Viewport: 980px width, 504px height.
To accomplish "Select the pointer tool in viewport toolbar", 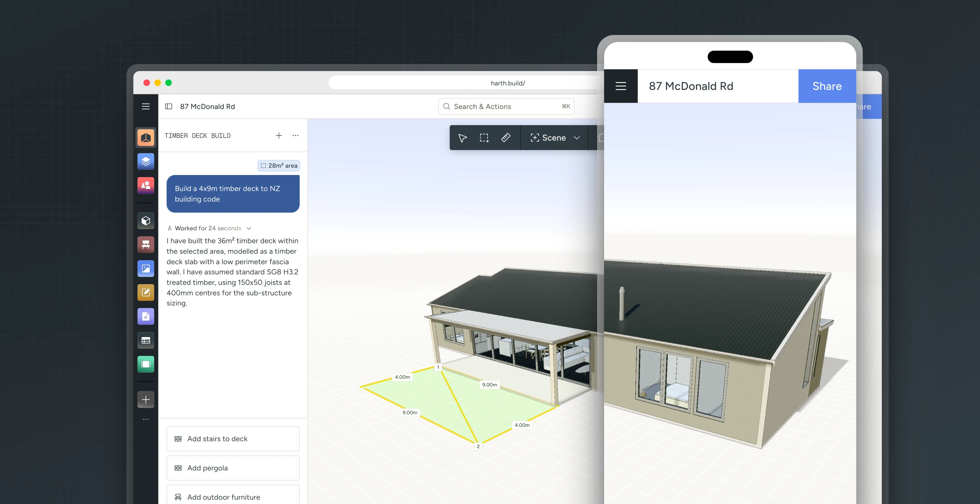I will tap(463, 138).
